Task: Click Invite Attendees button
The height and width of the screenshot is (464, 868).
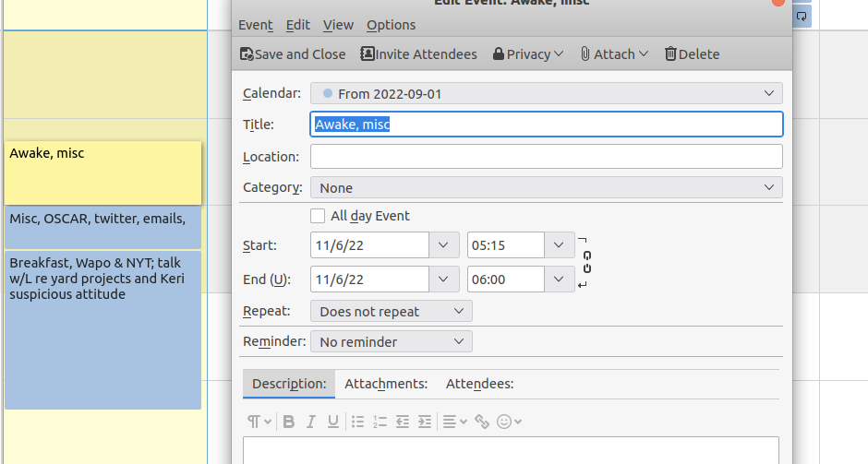Action: [x=418, y=54]
